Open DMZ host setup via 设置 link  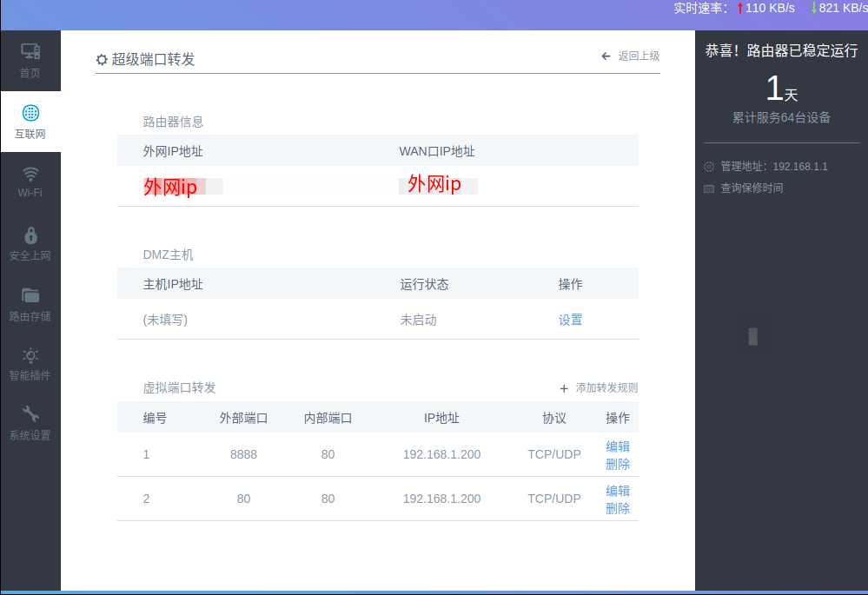pos(570,320)
